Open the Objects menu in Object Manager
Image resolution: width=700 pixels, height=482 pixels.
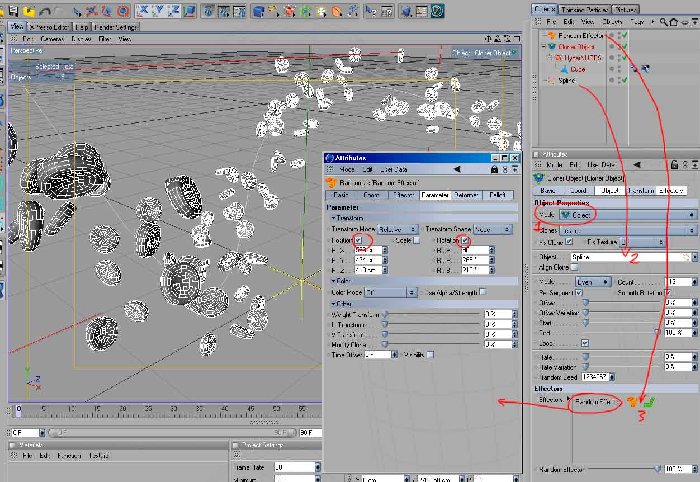click(612, 21)
